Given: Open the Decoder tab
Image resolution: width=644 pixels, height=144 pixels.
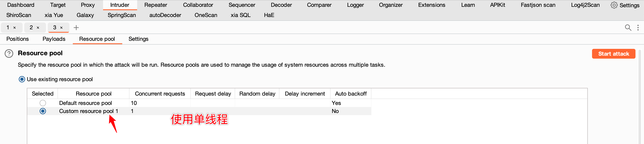Looking at the screenshot, I should point(281,5).
